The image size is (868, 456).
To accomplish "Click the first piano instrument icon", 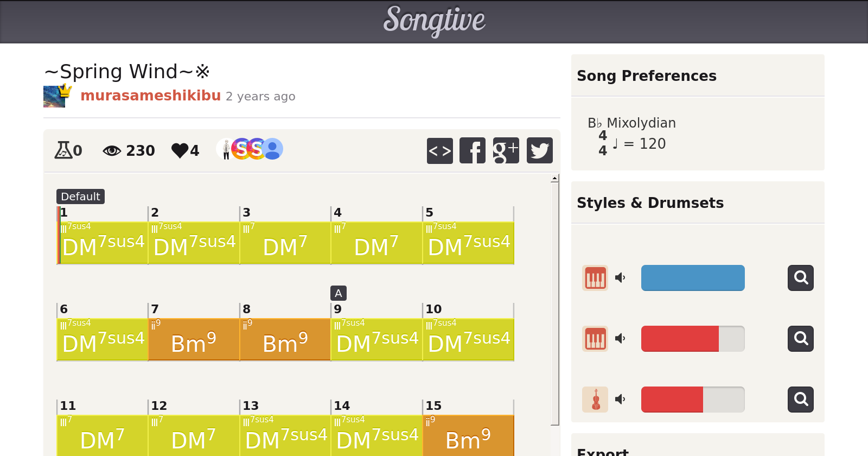I will click(x=595, y=278).
